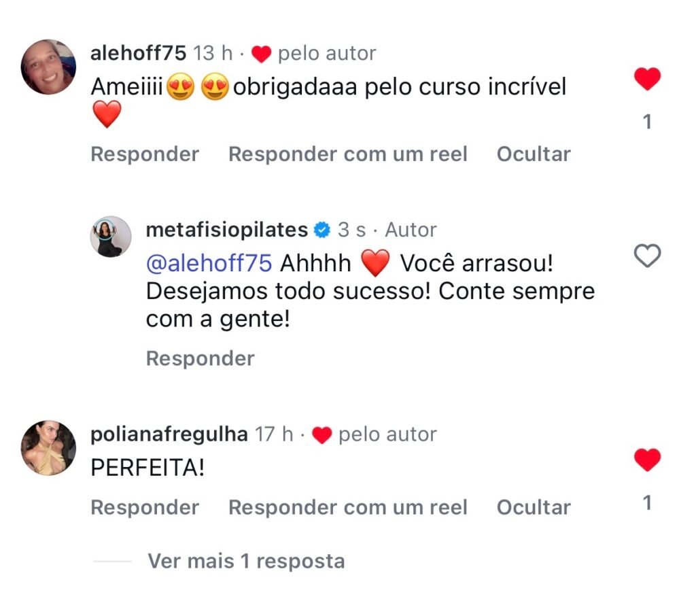This screenshot has height=616, width=696.
Task: Expand 'Ver mais 1 resposta' replies
Action: (246, 562)
